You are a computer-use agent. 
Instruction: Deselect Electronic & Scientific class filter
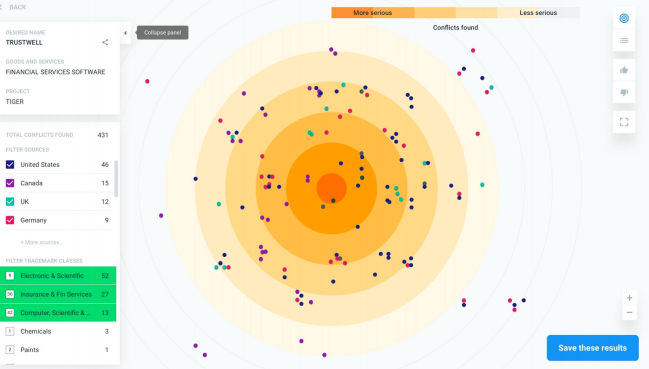tap(58, 276)
